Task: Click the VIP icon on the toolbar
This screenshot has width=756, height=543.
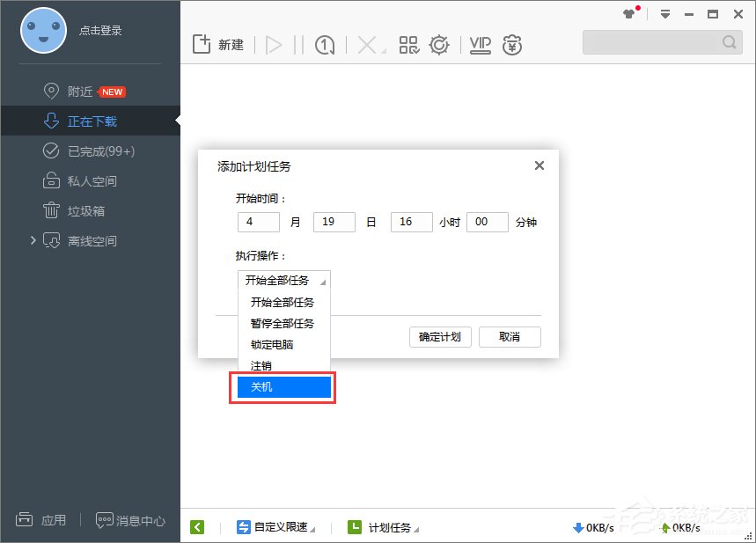Action: pos(480,43)
